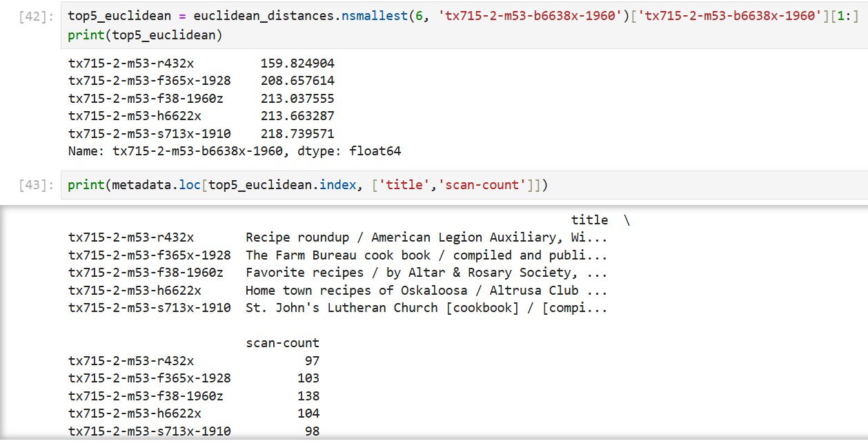Select the [43] cell execution prompt
868x448 pixels.
(33, 186)
